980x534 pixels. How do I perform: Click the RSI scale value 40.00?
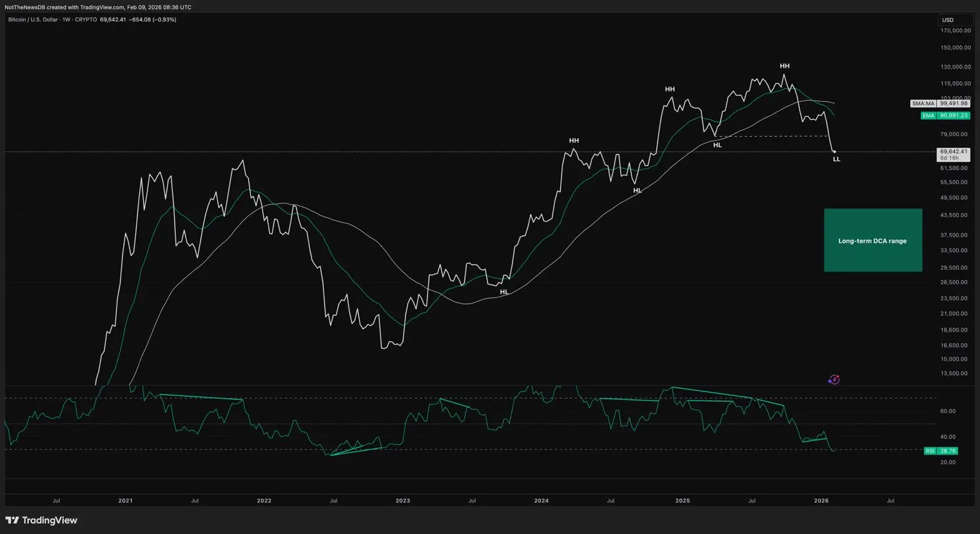click(x=948, y=437)
